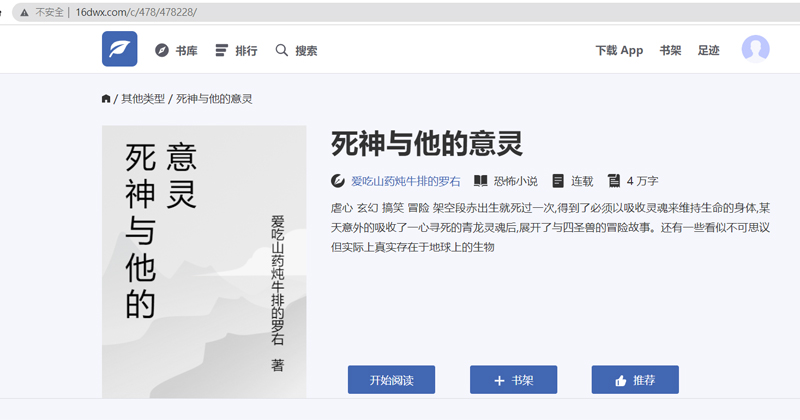800x420 pixels.
Task: Open the 其他类型 breadcrumb link
Action: pos(143,98)
